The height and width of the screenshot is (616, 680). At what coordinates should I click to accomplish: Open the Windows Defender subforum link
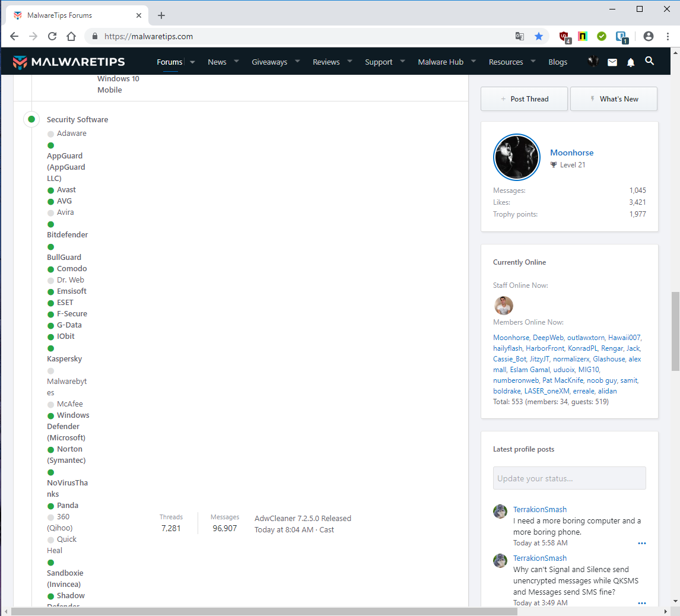[68, 427]
